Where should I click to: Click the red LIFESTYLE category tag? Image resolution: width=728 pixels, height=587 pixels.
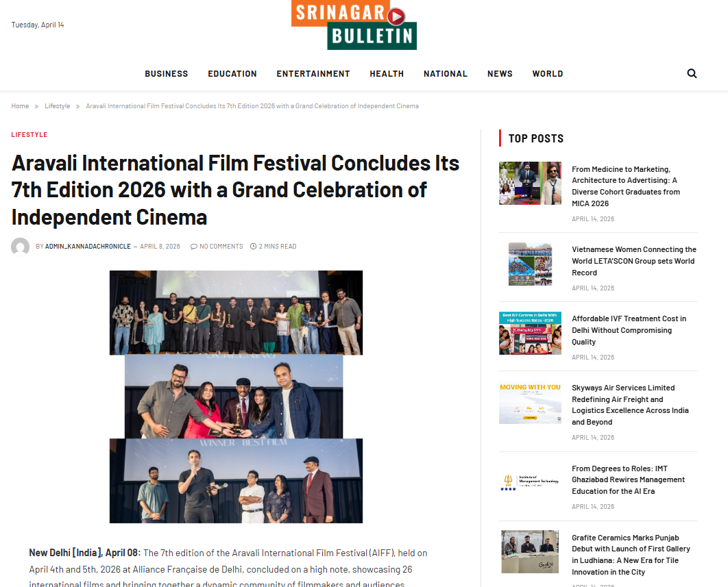29,135
